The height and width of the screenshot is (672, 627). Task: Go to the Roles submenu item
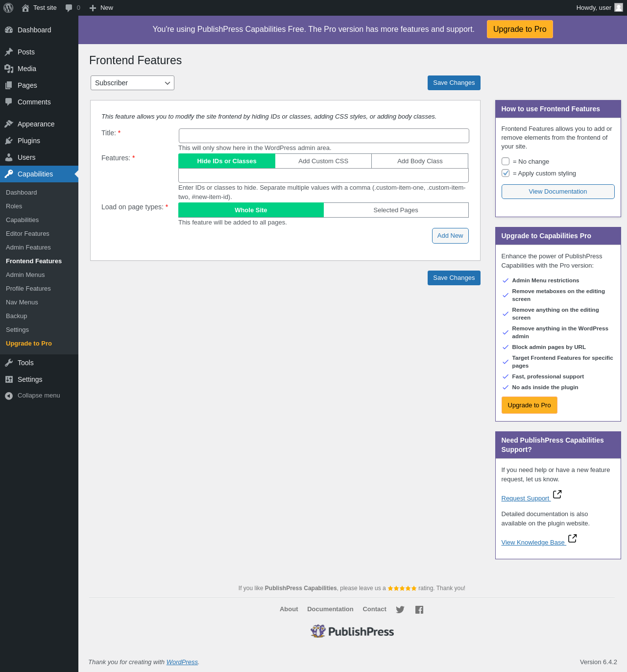pyautogui.click(x=14, y=206)
